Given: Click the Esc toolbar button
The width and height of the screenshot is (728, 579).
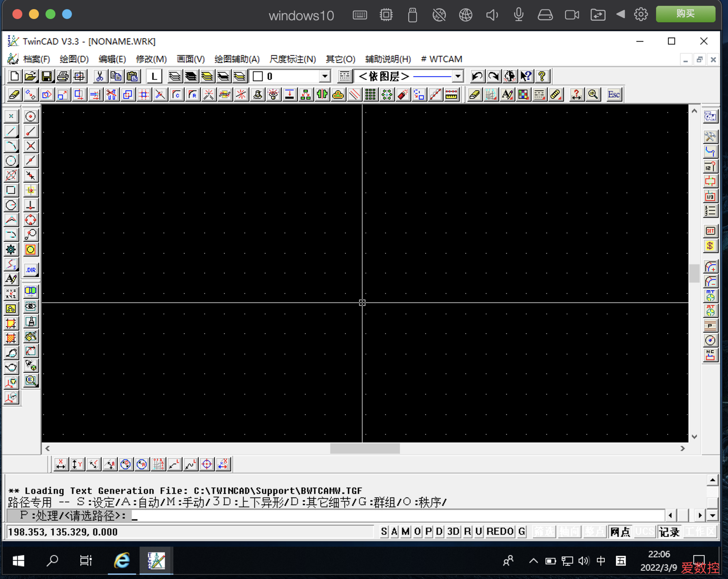Looking at the screenshot, I should [x=614, y=95].
